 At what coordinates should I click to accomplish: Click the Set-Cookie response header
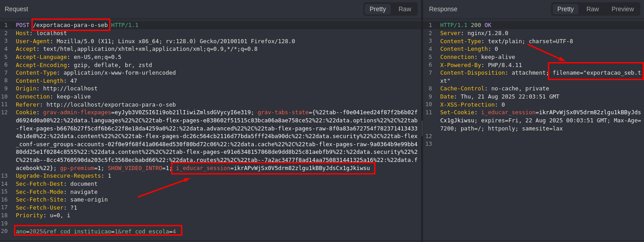click(x=541, y=121)
